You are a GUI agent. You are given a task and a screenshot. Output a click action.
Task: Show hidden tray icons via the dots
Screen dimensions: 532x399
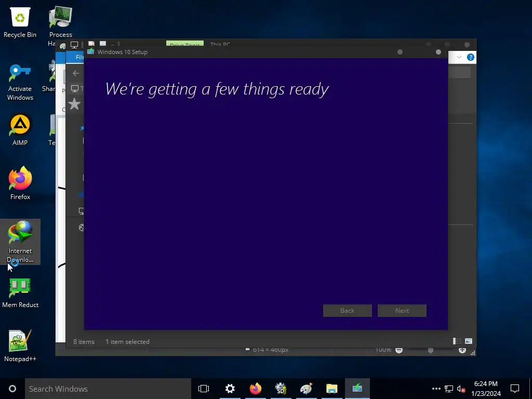pos(436,389)
